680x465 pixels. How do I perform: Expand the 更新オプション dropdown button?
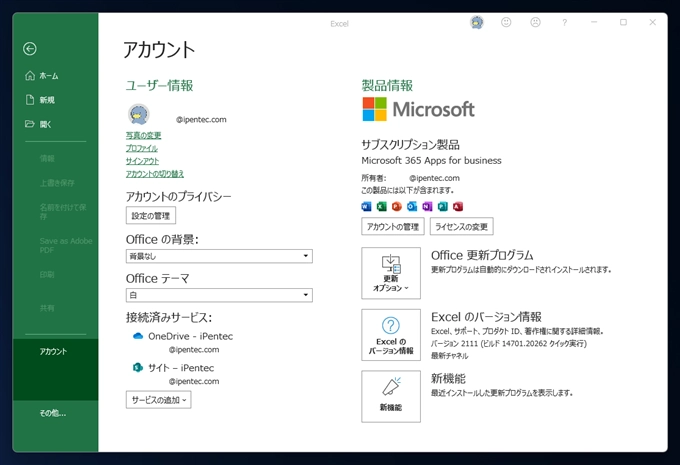(391, 273)
